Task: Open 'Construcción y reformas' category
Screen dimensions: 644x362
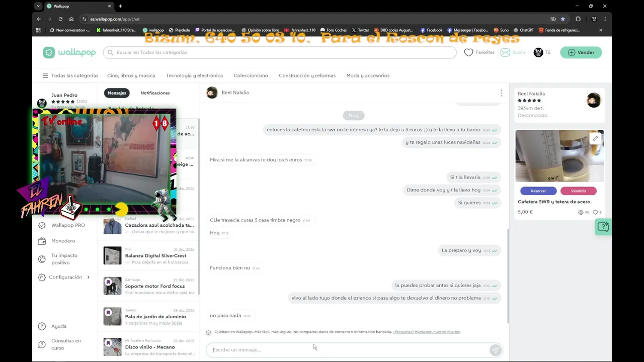Action: point(307,75)
